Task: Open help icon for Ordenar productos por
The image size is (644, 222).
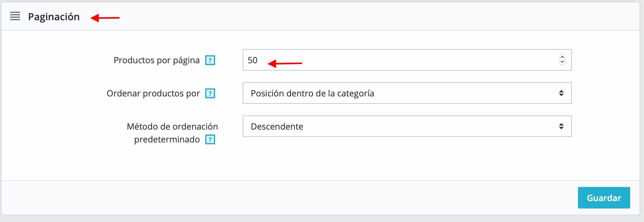Action: click(210, 93)
